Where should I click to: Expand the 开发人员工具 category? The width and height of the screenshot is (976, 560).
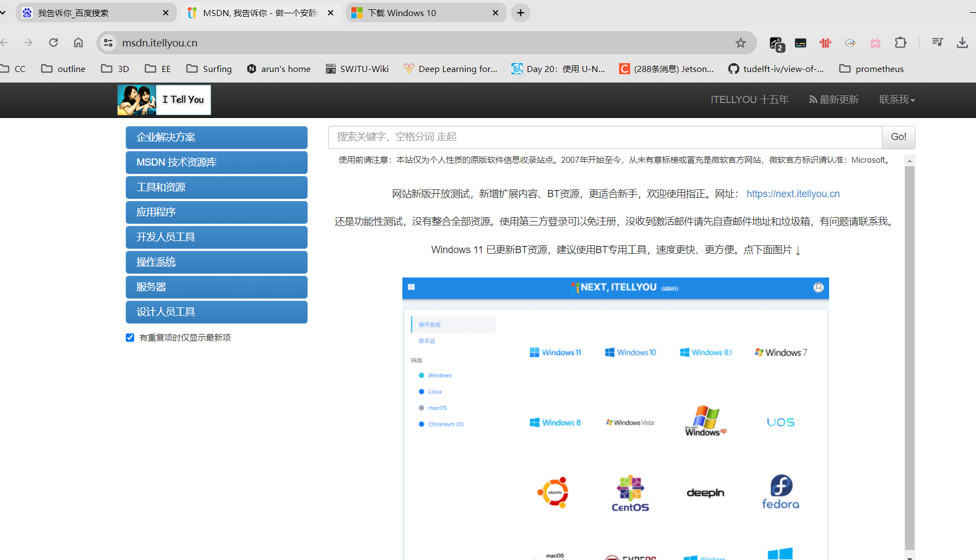tap(217, 237)
